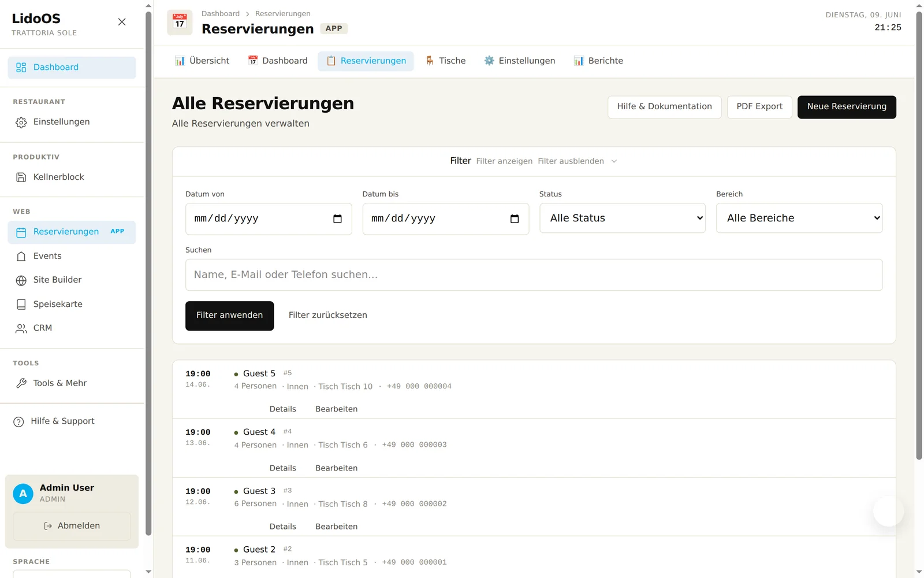This screenshot has width=924, height=578.
Task: Click Filter anzeigen text
Action: [504, 161]
